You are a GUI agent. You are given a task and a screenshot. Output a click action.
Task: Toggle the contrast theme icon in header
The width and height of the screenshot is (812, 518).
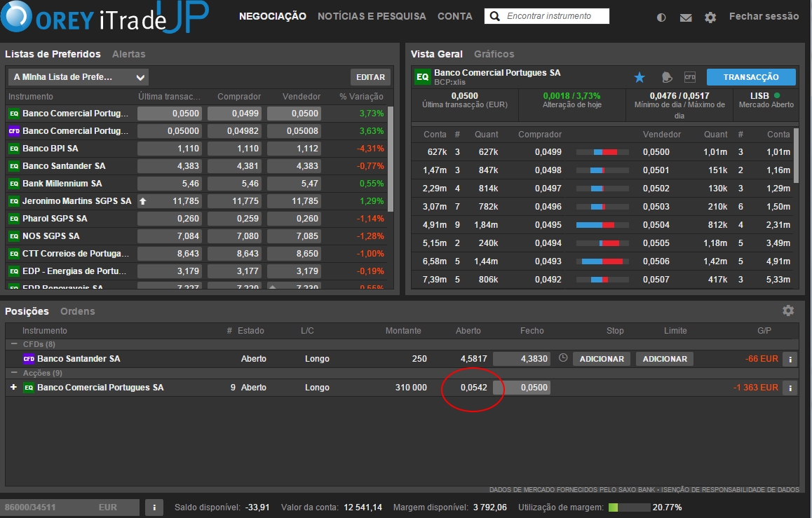pyautogui.click(x=661, y=18)
